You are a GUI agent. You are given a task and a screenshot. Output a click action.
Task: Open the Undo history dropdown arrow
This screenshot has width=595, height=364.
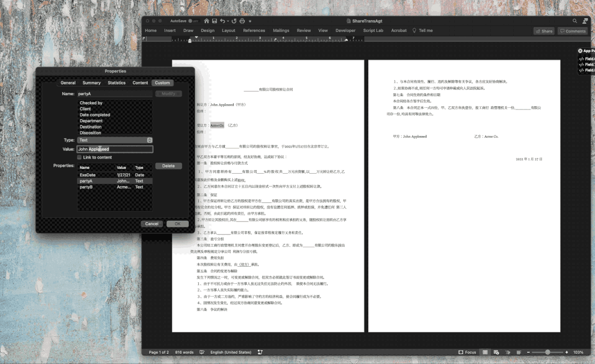228,21
